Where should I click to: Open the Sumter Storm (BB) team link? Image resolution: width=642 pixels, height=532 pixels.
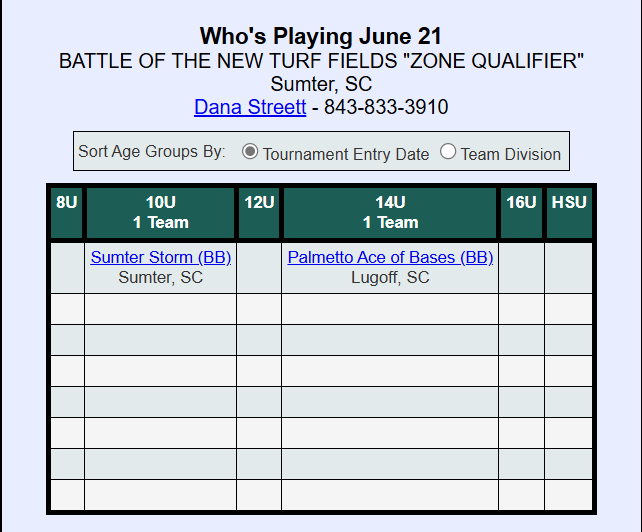click(161, 257)
